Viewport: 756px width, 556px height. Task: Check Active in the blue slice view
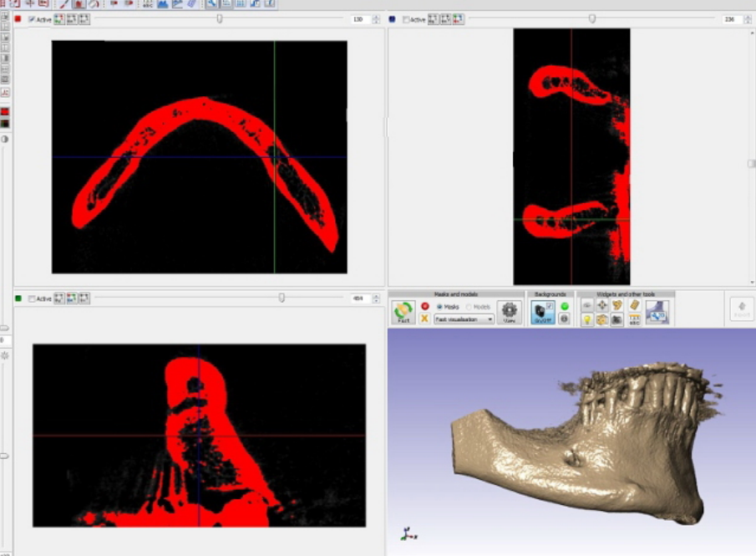406,19
